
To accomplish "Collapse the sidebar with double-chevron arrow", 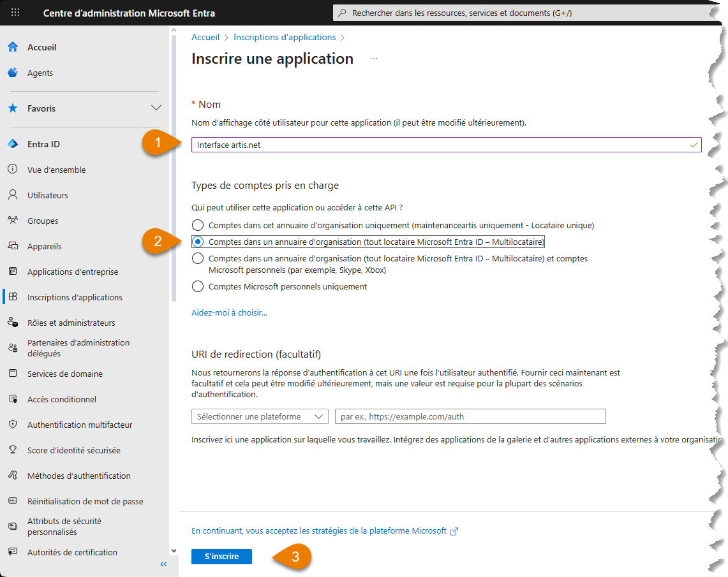I will tap(163, 564).
